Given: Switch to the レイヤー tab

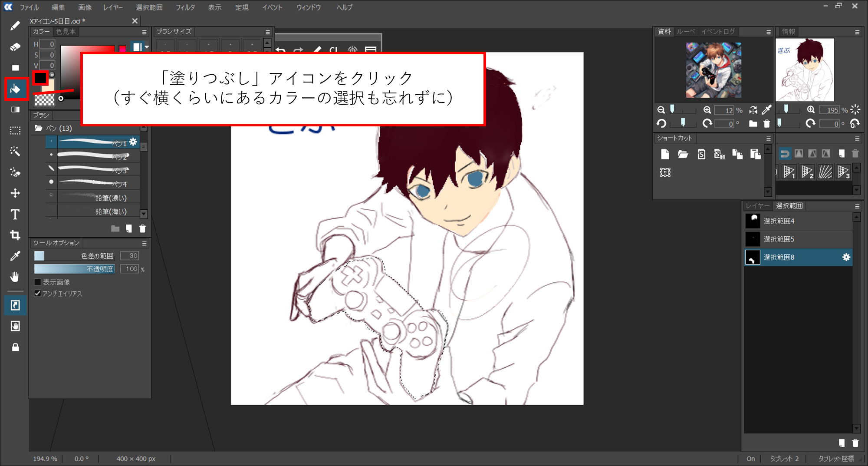Looking at the screenshot, I should tap(757, 206).
